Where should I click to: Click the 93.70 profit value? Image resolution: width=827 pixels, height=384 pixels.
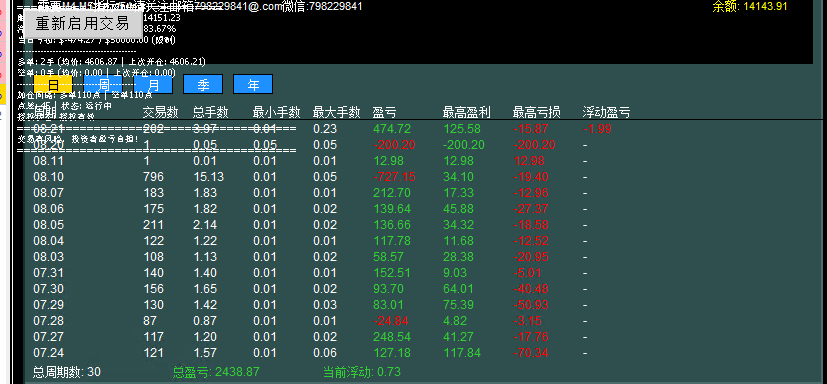(389, 289)
